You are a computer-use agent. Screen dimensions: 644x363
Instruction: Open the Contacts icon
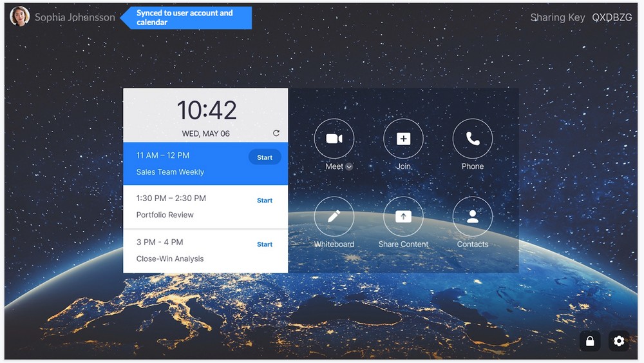click(472, 216)
